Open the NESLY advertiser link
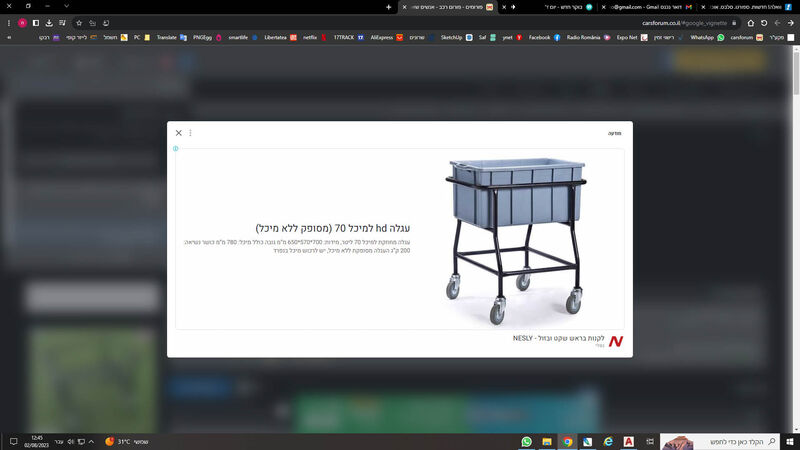This screenshot has height=450, width=800. tap(558, 338)
